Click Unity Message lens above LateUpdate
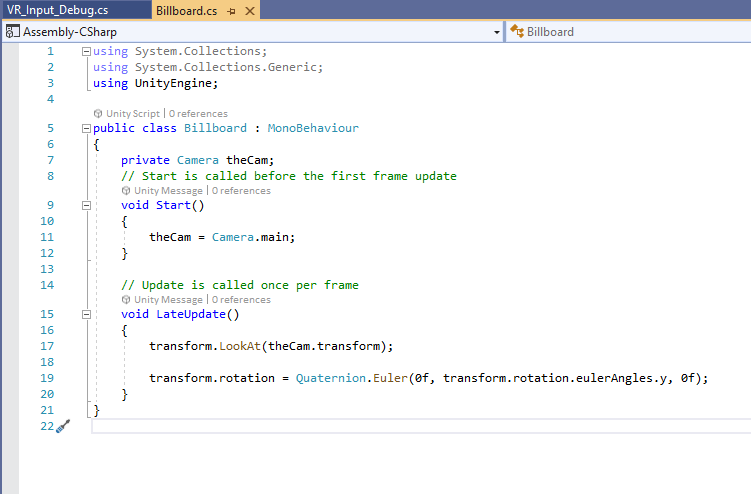 168,299
